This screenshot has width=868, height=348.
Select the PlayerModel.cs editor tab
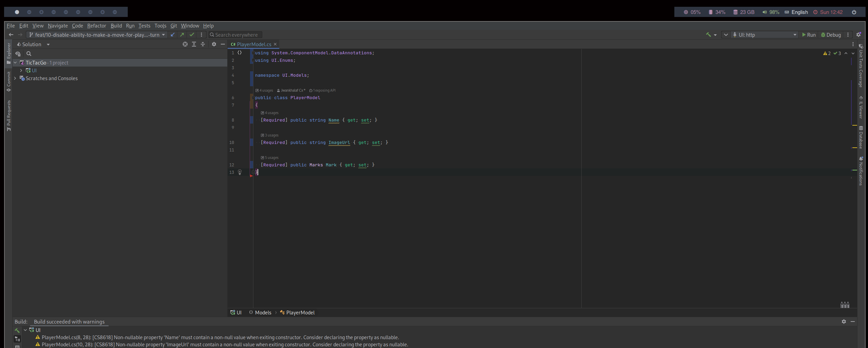pyautogui.click(x=253, y=44)
